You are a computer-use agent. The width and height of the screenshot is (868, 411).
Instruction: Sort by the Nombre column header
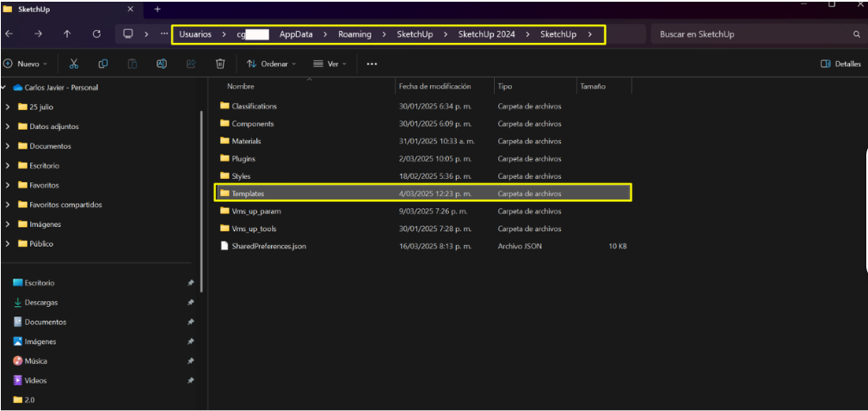(x=241, y=87)
